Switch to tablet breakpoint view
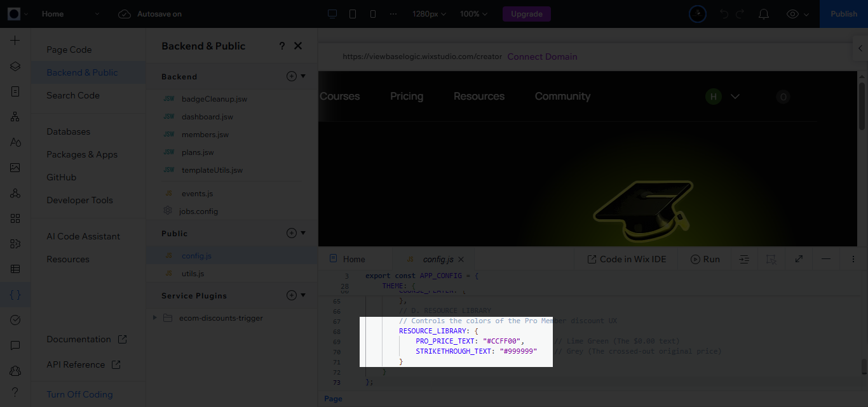 pyautogui.click(x=353, y=13)
